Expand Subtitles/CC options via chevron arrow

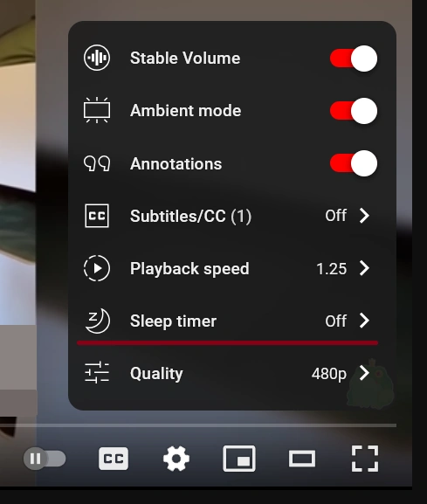pos(364,216)
